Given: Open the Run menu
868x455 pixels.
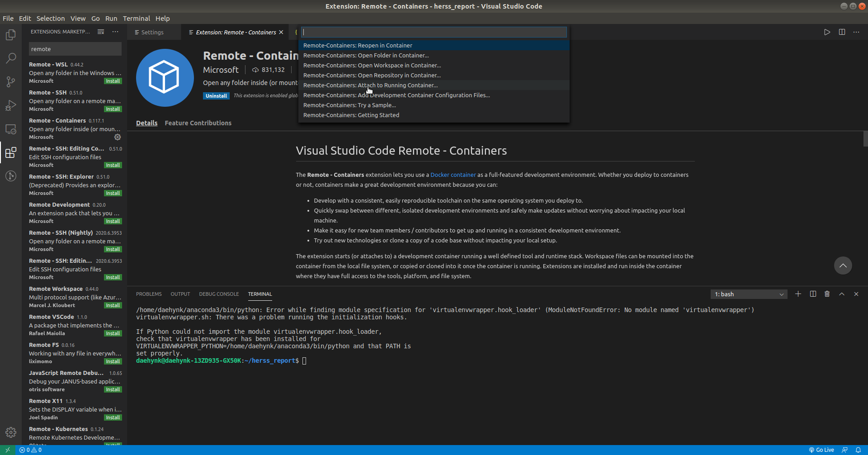Looking at the screenshot, I should pos(111,19).
